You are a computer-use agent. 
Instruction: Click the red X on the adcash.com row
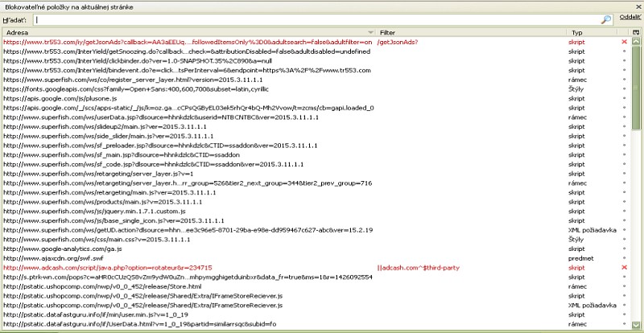(624, 267)
